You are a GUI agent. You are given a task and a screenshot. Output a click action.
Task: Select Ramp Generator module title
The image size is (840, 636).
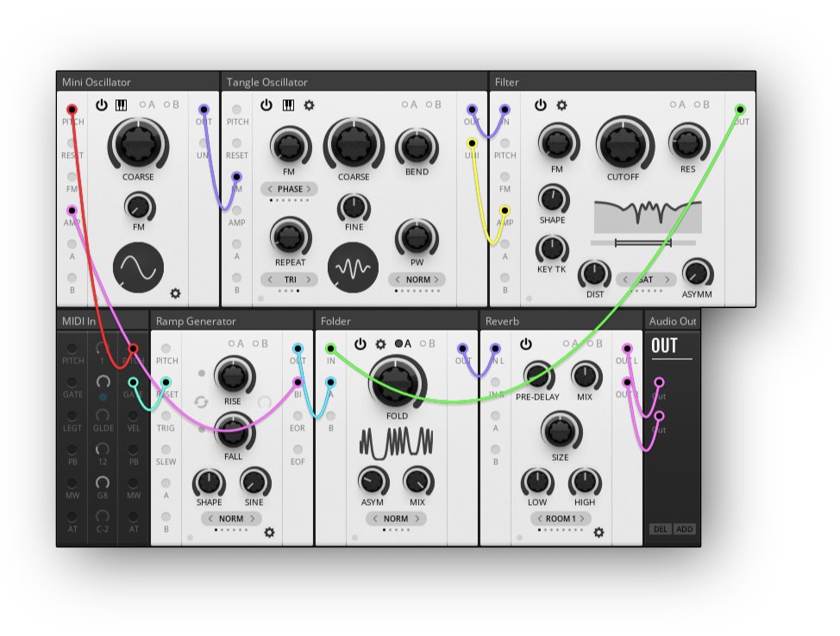(x=196, y=321)
